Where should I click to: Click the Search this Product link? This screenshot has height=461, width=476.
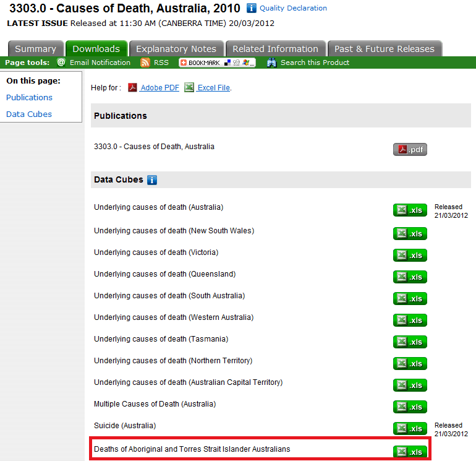click(x=315, y=62)
